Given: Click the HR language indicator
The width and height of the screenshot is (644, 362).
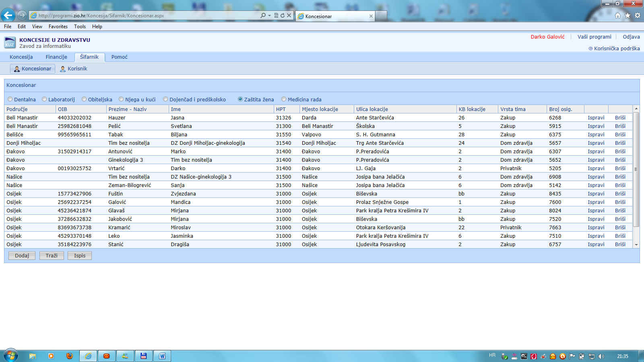Looking at the screenshot, I should pyautogui.click(x=492, y=355).
